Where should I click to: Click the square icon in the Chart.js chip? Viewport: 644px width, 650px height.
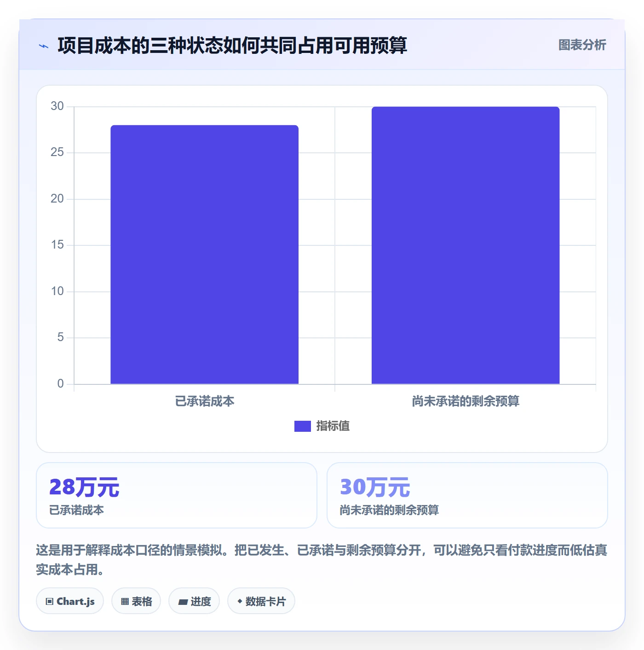pos(50,602)
